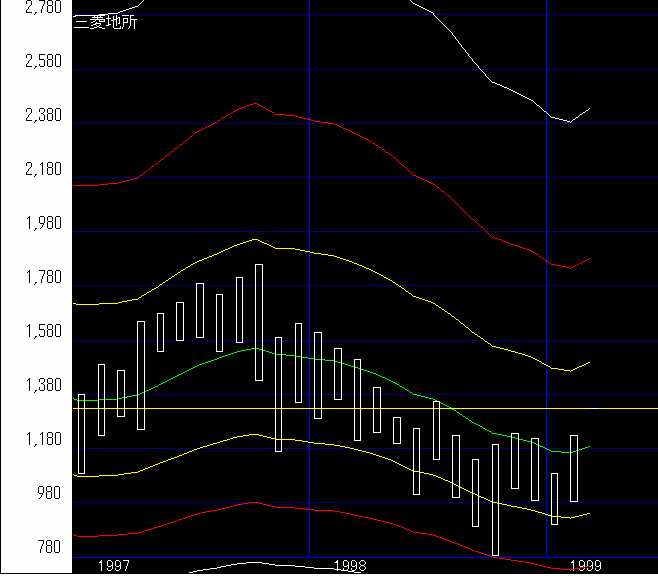Select the 1,580 price axis label
658x576 pixels.
pyautogui.click(x=43, y=332)
